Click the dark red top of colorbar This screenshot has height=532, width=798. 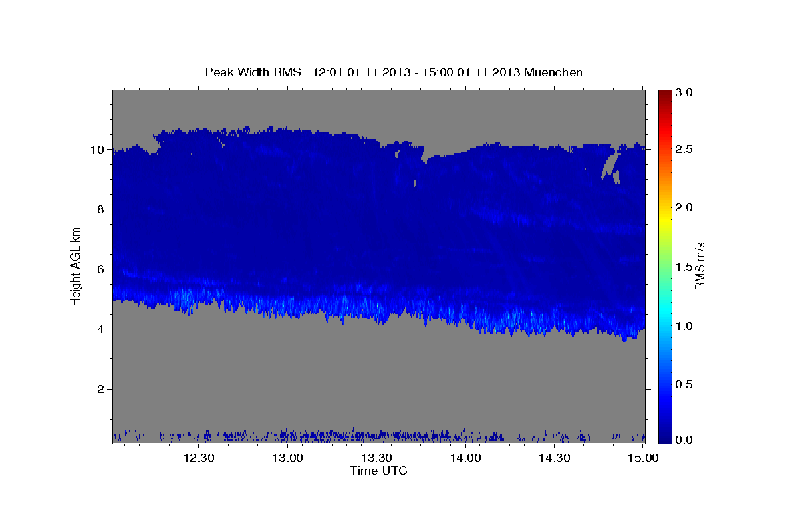click(x=665, y=94)
